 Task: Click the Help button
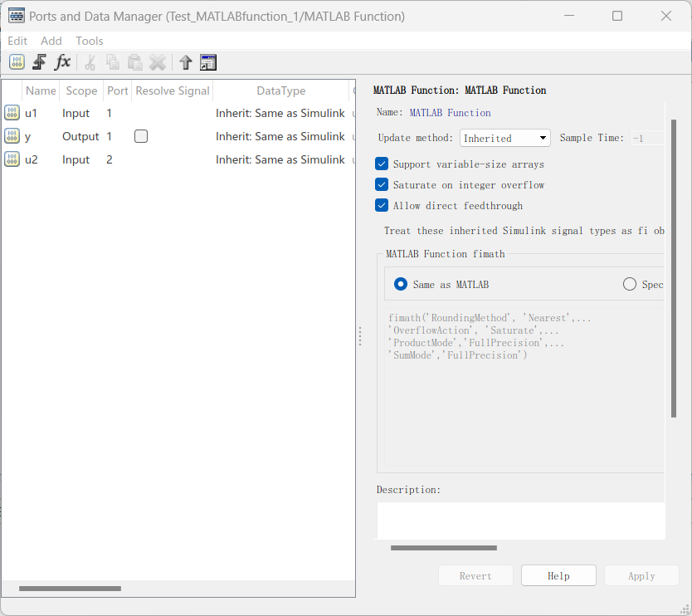(558, 575)
